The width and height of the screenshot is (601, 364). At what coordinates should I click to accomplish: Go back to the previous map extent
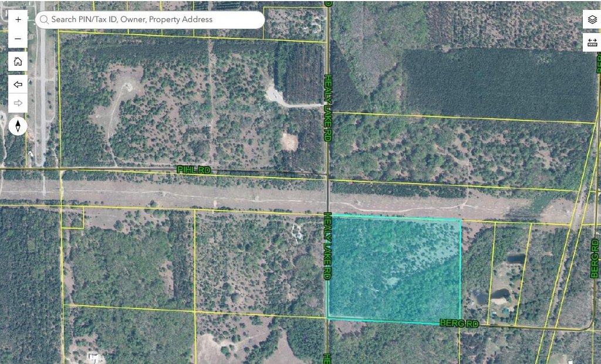coord(18,84)
